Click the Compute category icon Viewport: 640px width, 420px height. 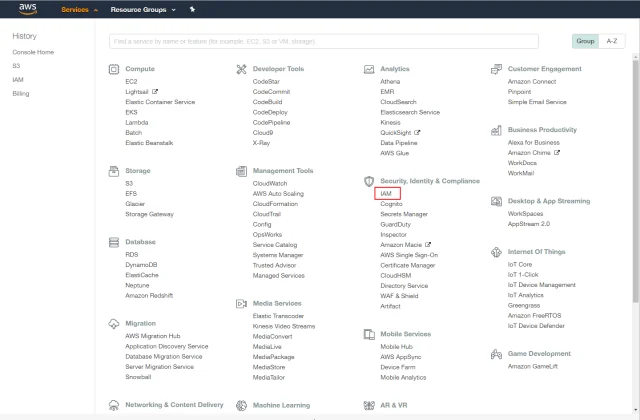(x=114, y=69)
